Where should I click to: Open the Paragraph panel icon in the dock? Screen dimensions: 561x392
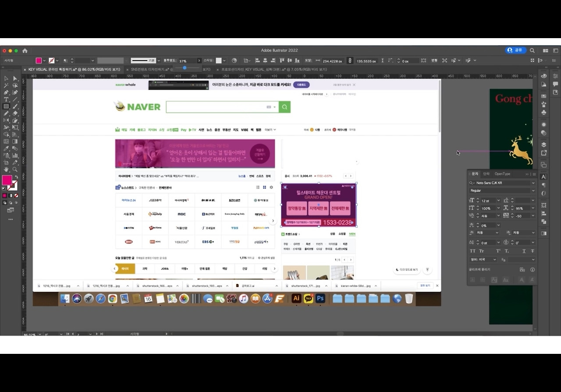point(544,185)
